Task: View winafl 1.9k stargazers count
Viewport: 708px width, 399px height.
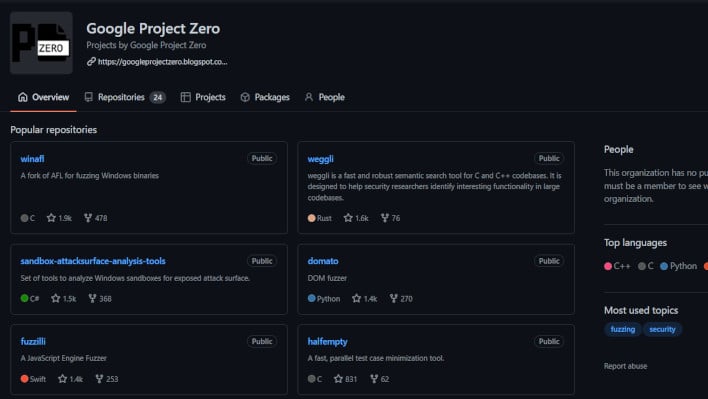Action: point(65,218)
